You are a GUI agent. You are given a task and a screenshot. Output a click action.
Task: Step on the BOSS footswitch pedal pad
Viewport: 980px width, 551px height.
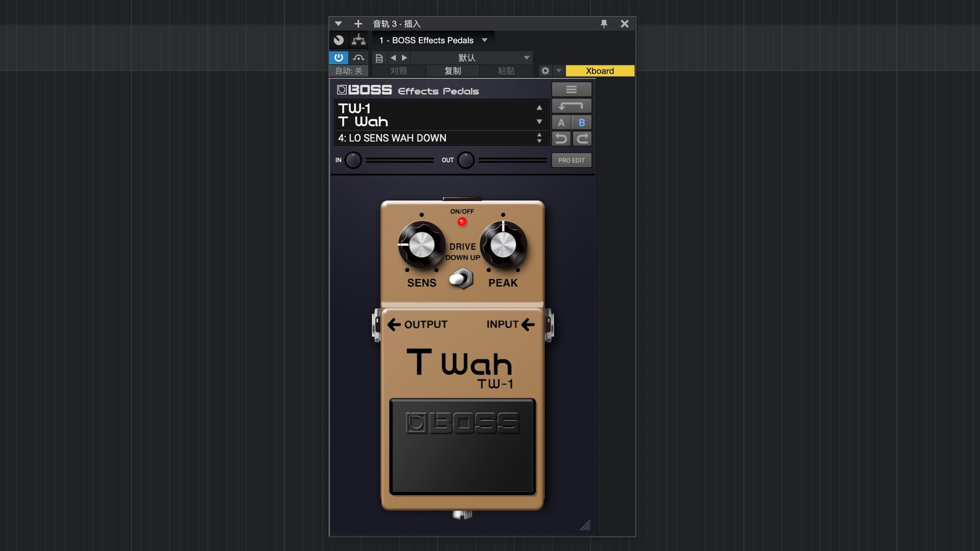pyautogui.click(x=462, y=446)
